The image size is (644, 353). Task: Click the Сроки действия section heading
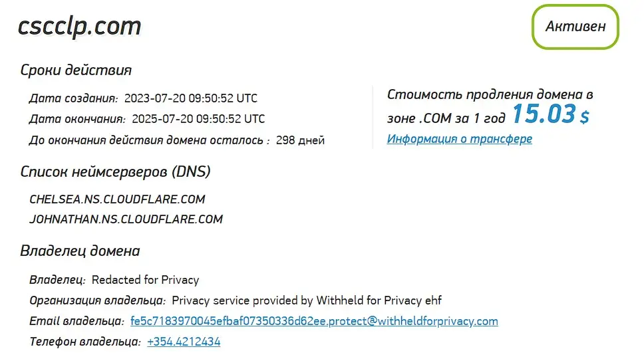tap(76, 70)
